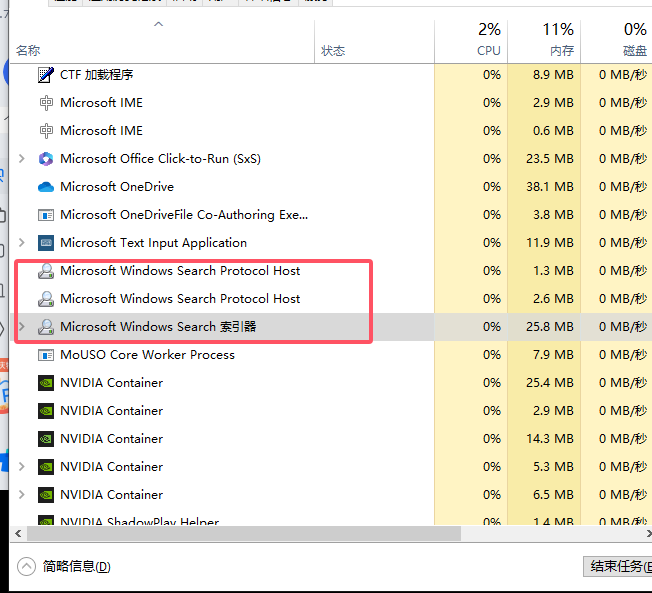Viewport: 652px width, 593px height.
Task: Click the 23.5 MB memory value
Action: pyautogui.click(x=550, y=159)
